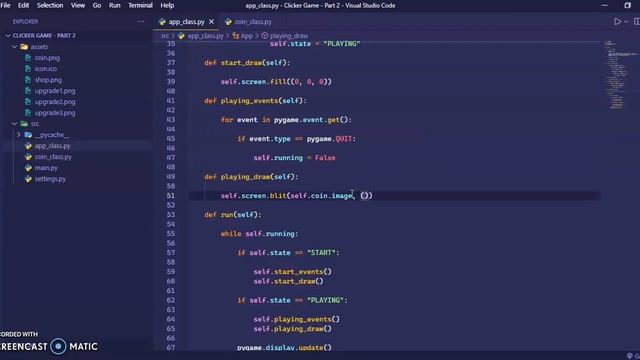Collapse the assets folder chevron
This screenshot has width=640, height=360.
pyautogui.click(x=15, y=47)
